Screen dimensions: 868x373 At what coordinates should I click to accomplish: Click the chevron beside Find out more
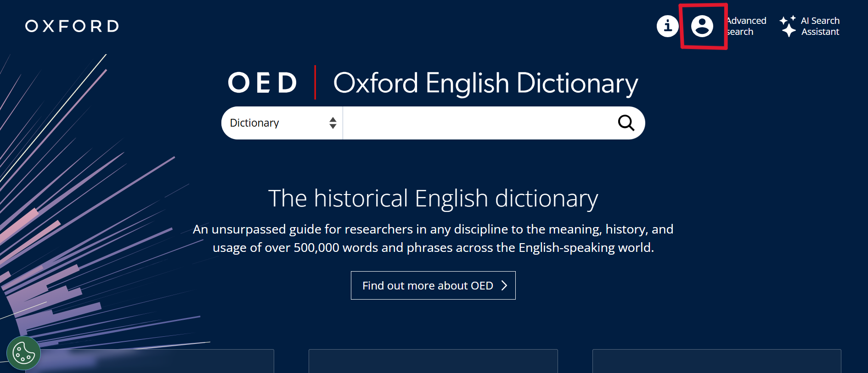(504, 285)
